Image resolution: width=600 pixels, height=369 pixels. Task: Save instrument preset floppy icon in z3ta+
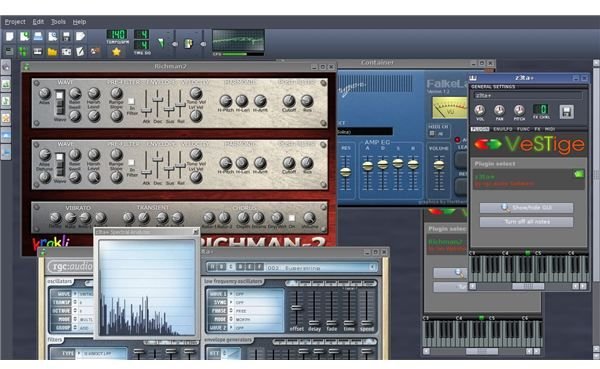567,112
